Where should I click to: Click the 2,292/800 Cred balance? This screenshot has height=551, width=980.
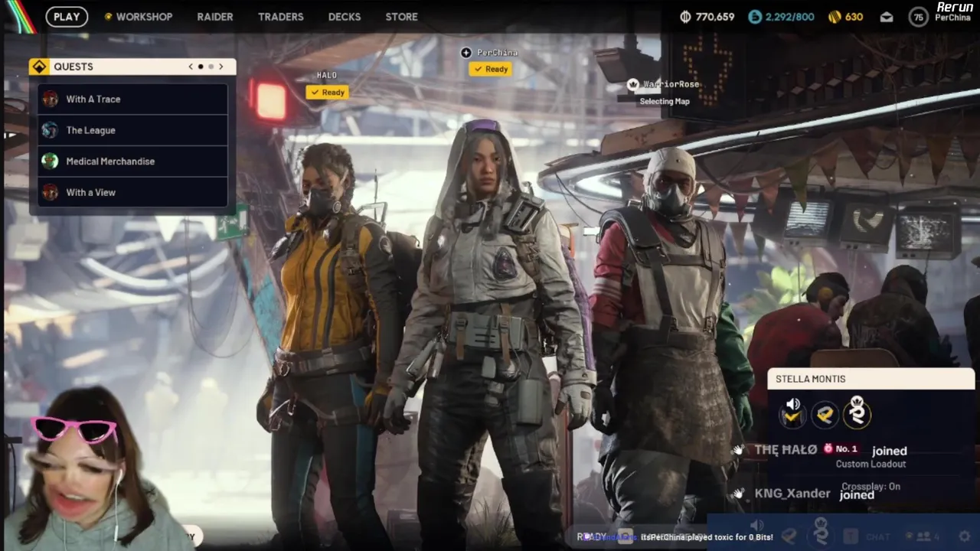[790, 17]
